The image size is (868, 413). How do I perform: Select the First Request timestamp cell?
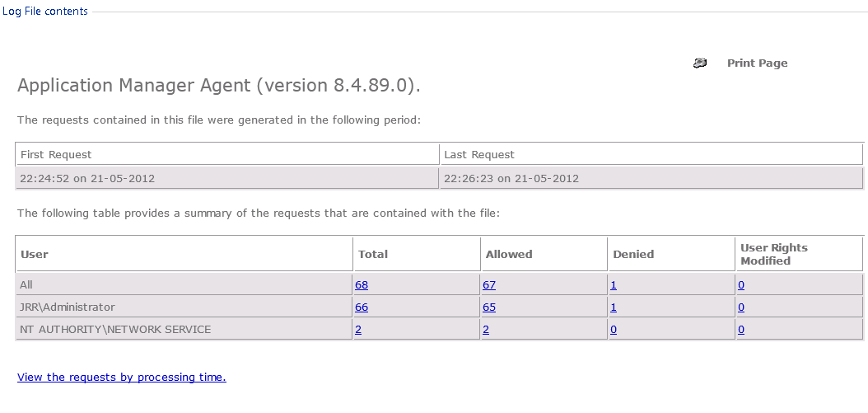(87, 179)
